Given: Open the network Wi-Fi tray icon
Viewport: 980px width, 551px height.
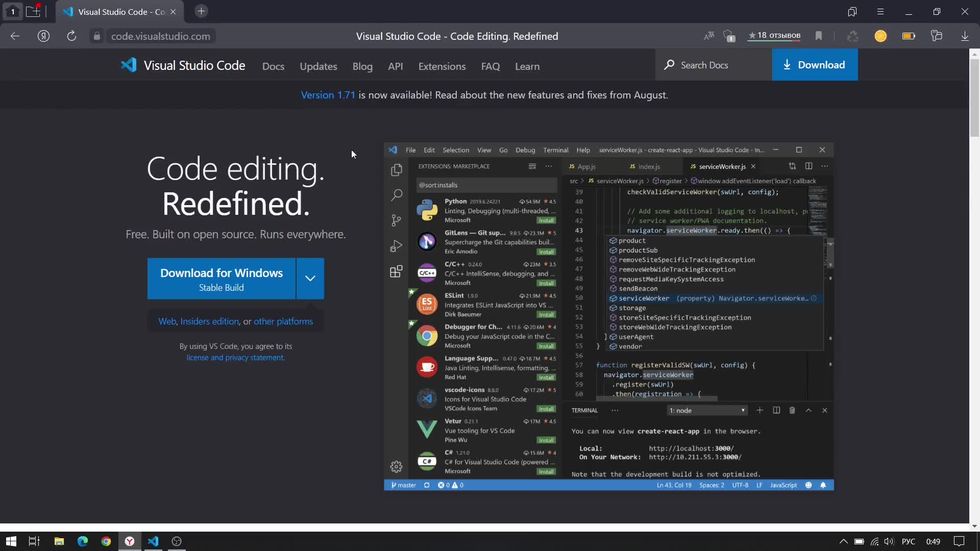Looking at the screenshot, I should (x=875, y=541).
